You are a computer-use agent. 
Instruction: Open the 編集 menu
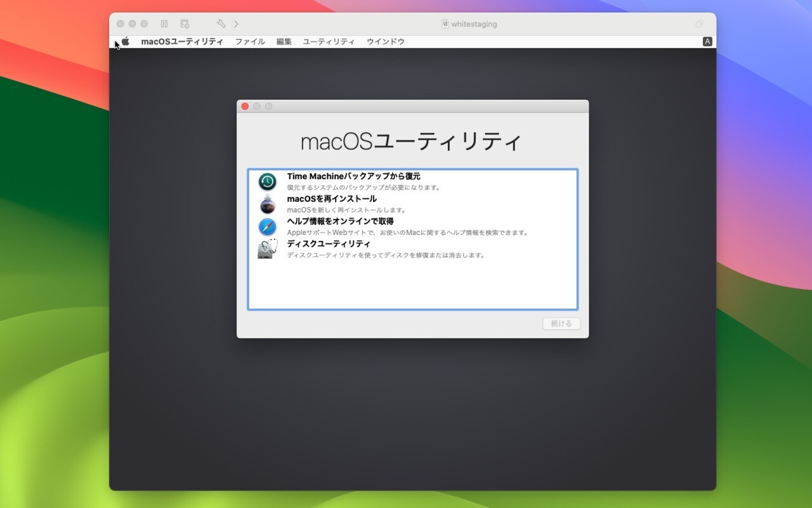(x=283, y=41)
